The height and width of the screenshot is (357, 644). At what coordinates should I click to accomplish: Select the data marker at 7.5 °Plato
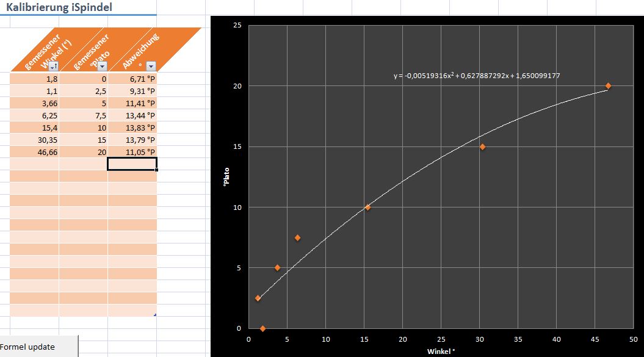tap(297, 237)
